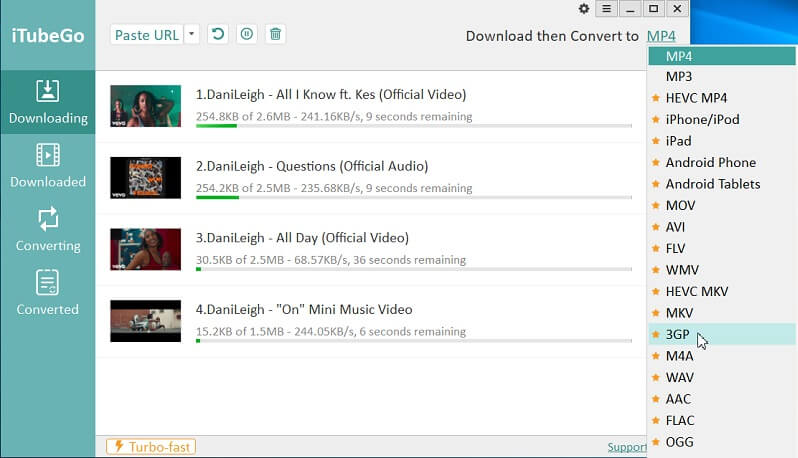Select WAV audio format

(722, 377)
